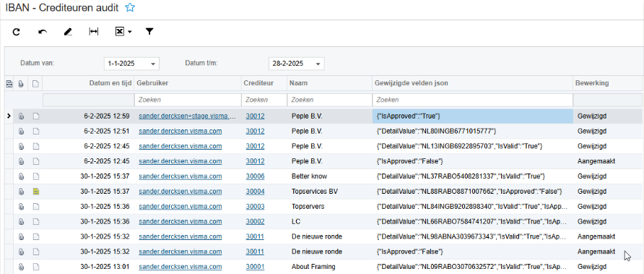The width and height of the screenshot is (644, 274).
Task: Open user link on 6-2-2025 12:51 row
Action: (x=180, y=132)
